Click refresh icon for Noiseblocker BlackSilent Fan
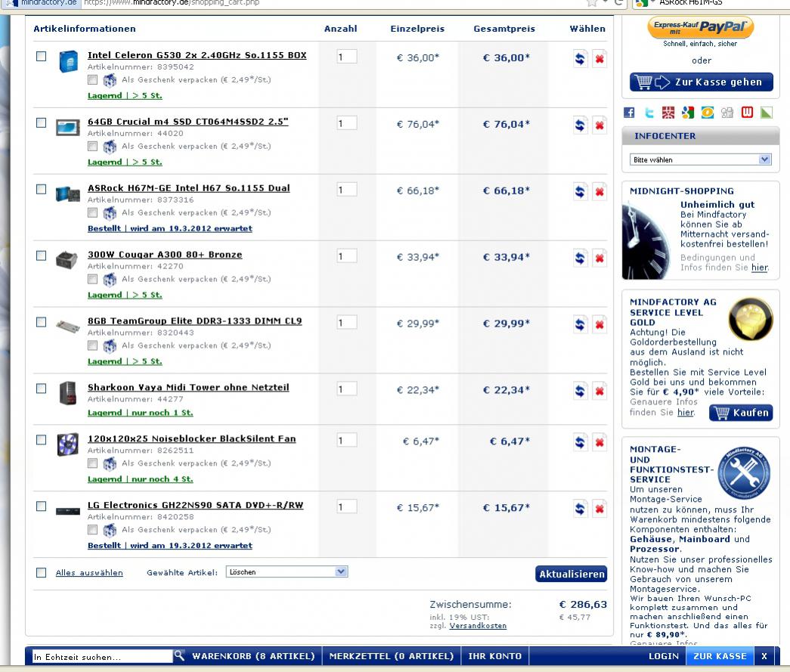 coord(580,443)
